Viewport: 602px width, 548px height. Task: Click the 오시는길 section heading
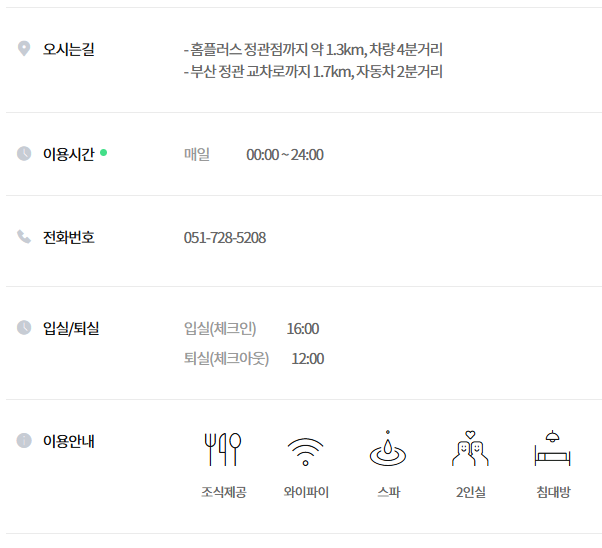click(x=68, y=49)
